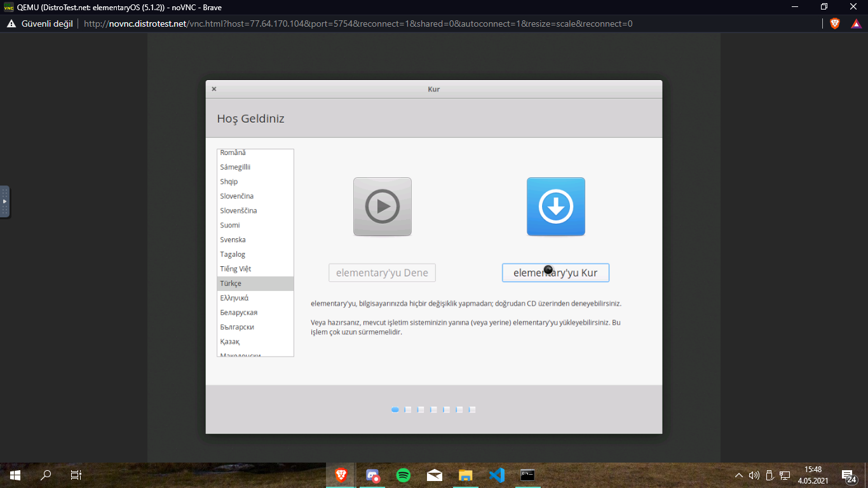The image size is (868, 488).
Task: Show hidden system tray icons
Action: point(738,475)
